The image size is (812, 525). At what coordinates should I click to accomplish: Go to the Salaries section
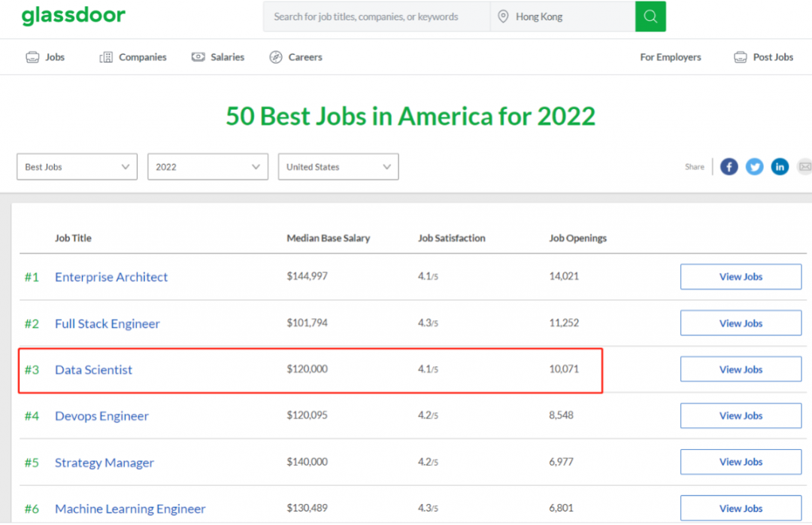[x=218, y=57]
